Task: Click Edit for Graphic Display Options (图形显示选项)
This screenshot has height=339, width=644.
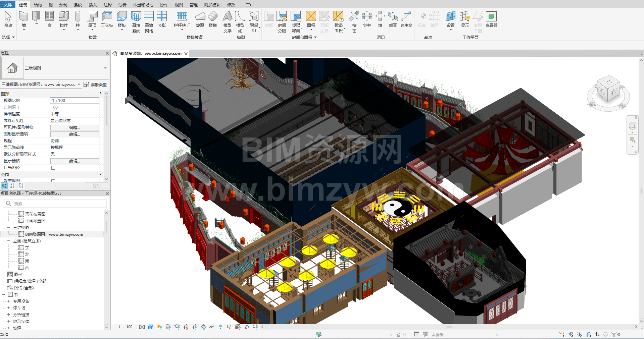Action: [x=75, y=134]
